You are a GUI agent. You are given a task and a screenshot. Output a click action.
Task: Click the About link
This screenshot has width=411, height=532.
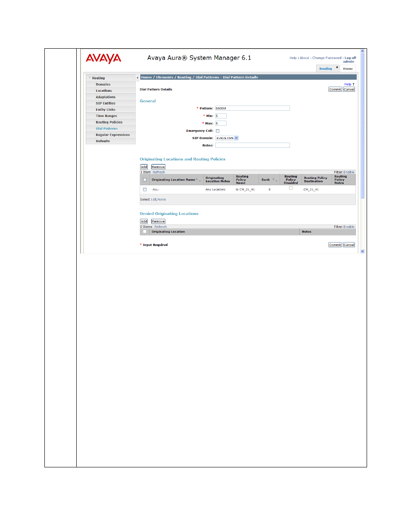[305, 58]
